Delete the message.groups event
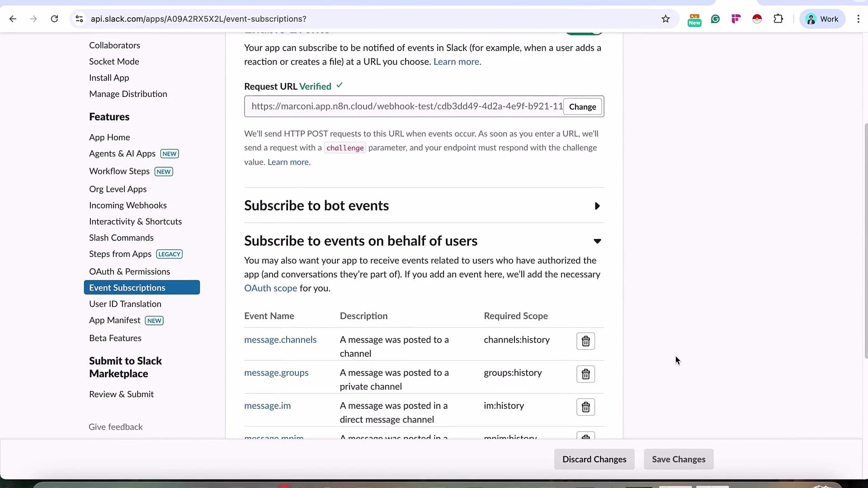This screenshot has height=488, width=868. click(x=585, y=374)
